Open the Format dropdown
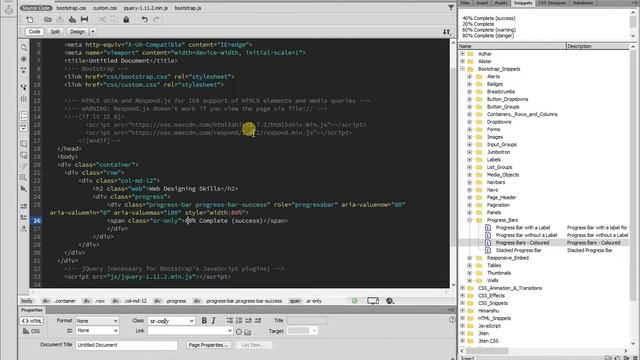The height and width of the screenshot is (360, 640). point(97,321)
